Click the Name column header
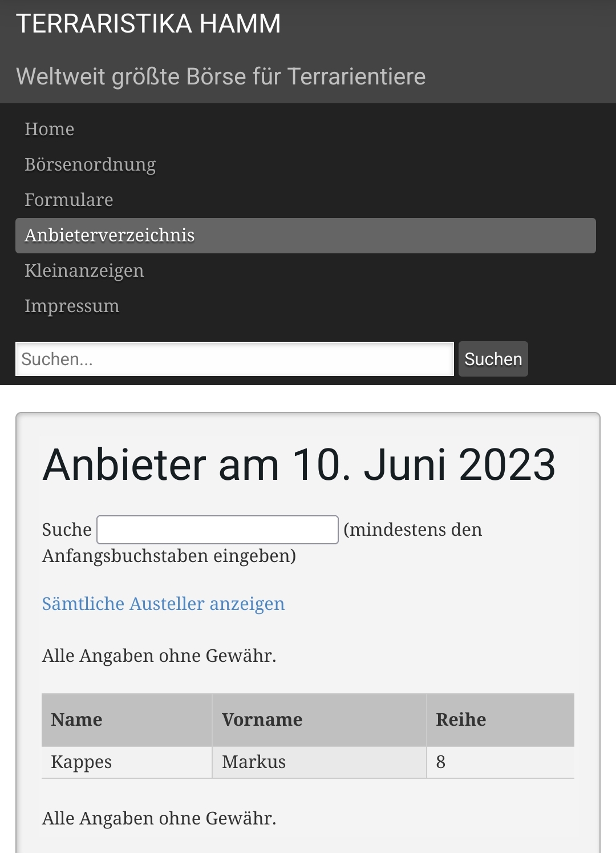 click(x=127, y=720)
